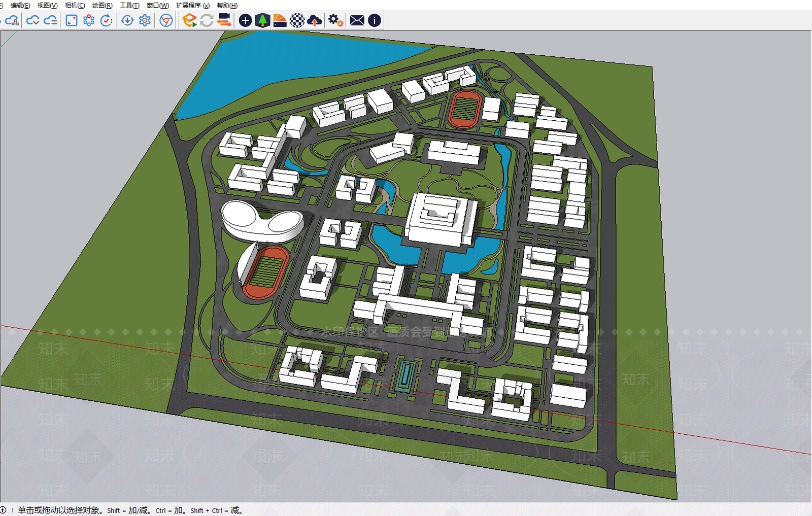Open the 窗口(W) menu
Viewport: 812px width, 516px height.
(157, 5)
